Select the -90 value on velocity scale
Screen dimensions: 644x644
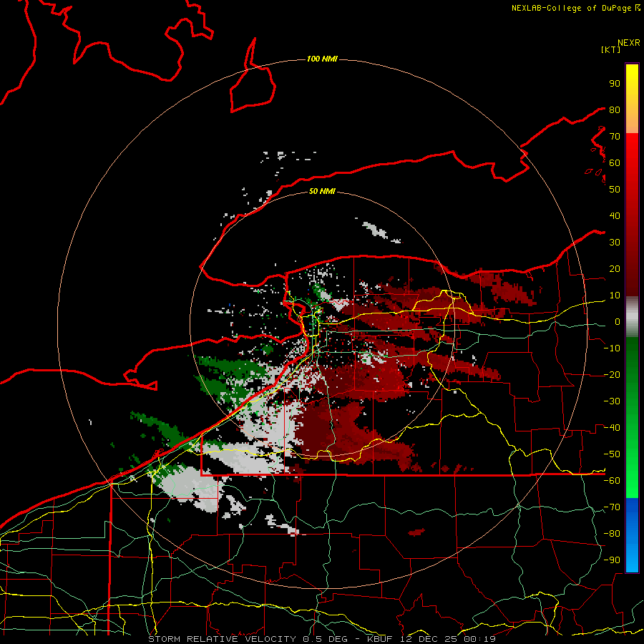[612, 560]
